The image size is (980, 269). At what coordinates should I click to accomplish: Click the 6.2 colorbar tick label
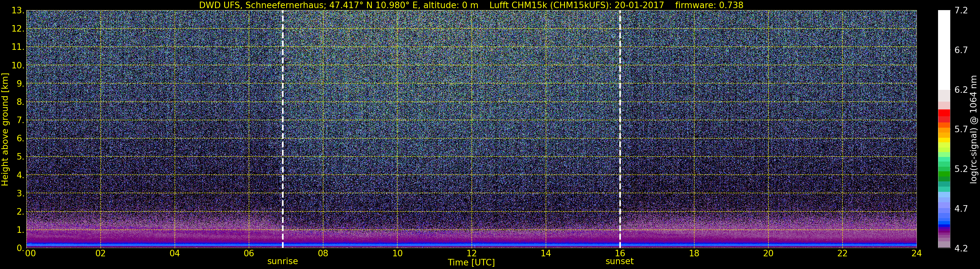pyautogui.click(x=961, y=90)
